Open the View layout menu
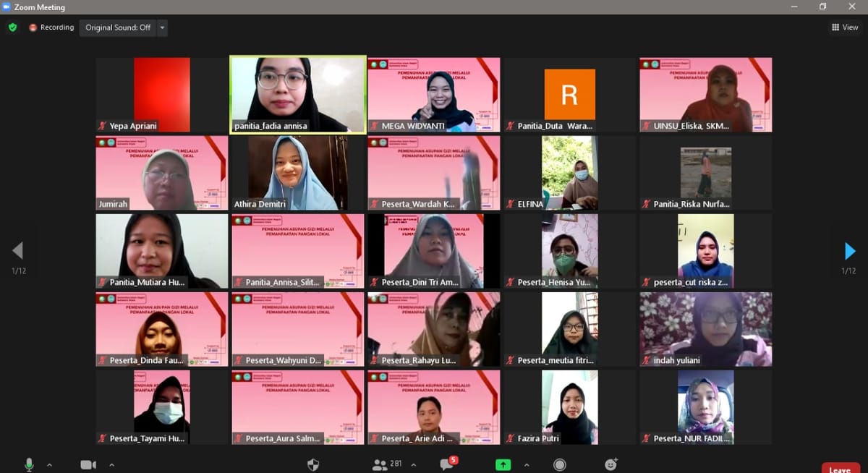This screenshot has width=868, height=473. (844, 27)
